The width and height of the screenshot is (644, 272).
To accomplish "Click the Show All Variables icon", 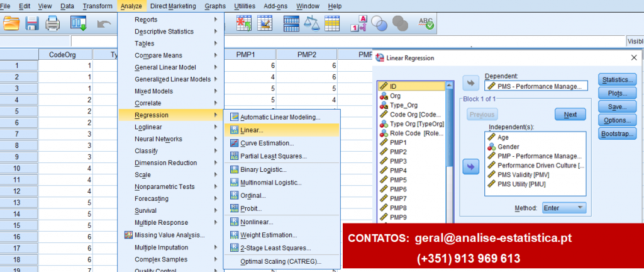I will point(399,23).
